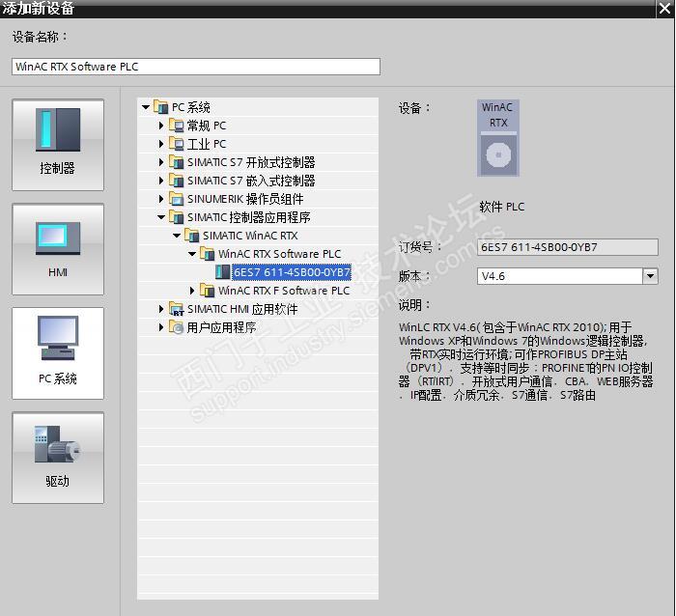Expand the 用户应用程序 node
The height and width of the screenshot is (616, 676).
(x=161, y=327)
